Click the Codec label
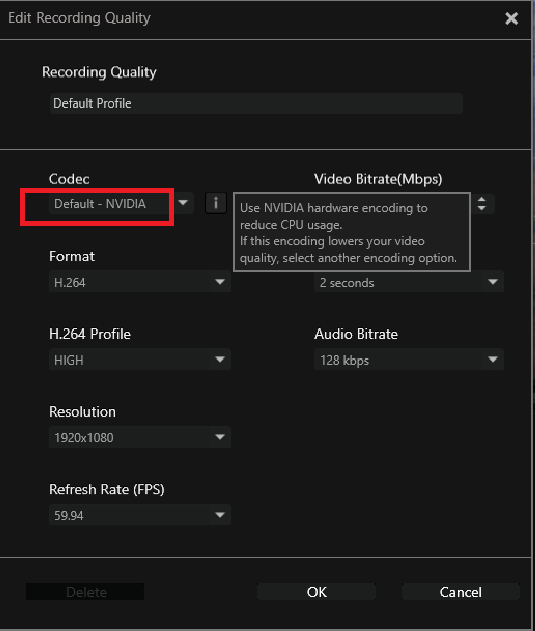 pos(69,179)
